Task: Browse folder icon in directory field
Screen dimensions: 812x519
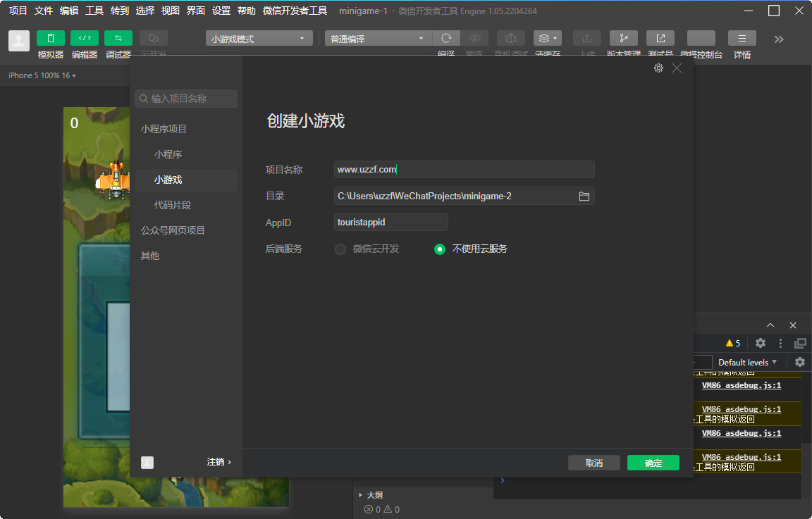Action: (584, 196)
